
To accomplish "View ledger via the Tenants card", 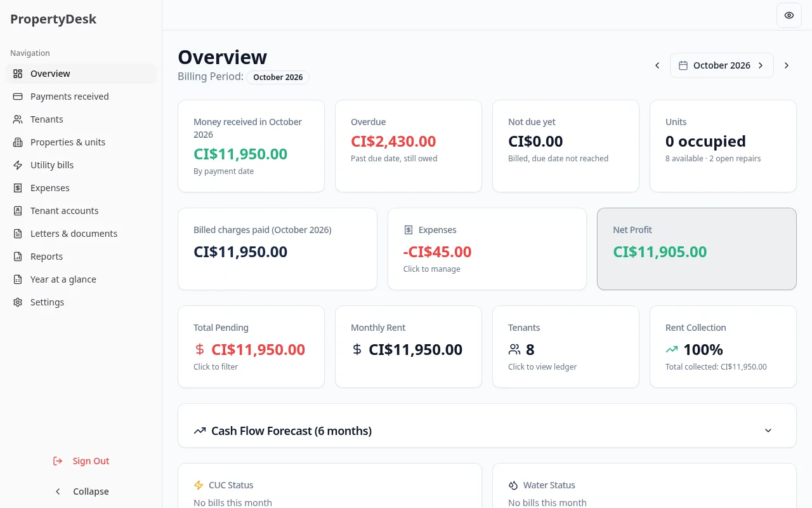I will pos(566,347).
